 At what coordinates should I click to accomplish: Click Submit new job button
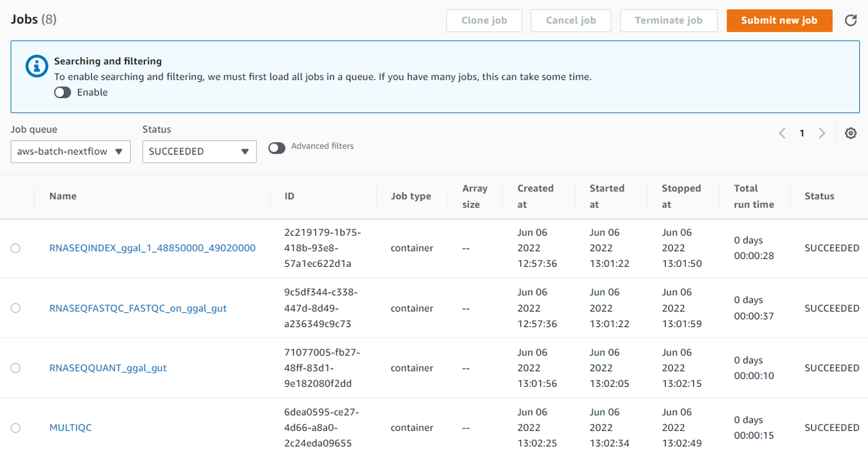779,20
